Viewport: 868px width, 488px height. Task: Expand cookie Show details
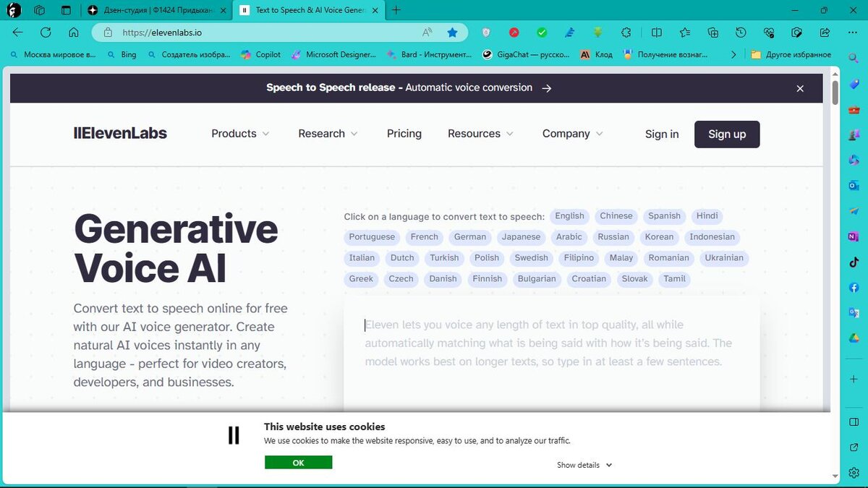[584, 465]
